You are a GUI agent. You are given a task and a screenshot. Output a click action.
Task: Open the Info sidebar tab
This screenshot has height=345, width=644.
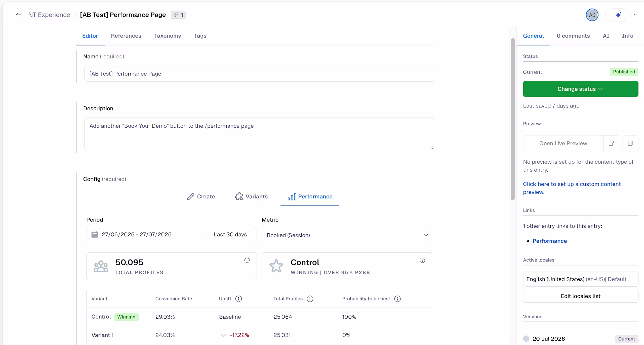pos(627,36)
